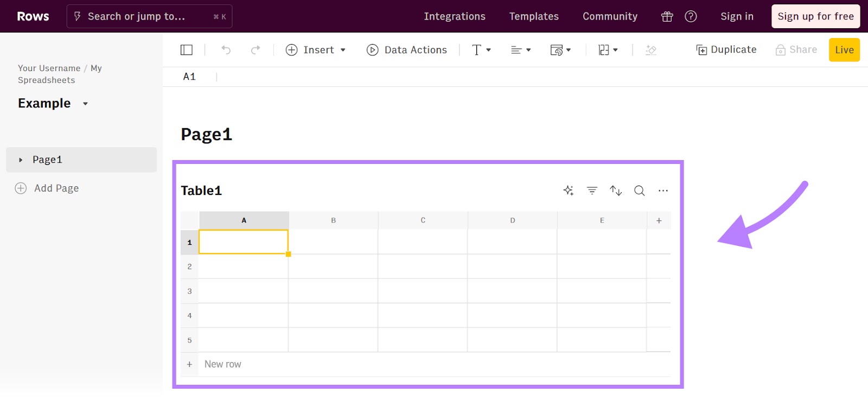
Task: Open the filter icon in Table1
Action: click(x=592, y=191)
